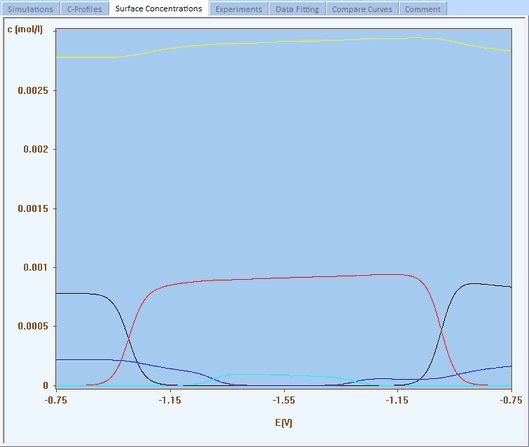Select the red concentration curve plateau
Screen dimensions: 529x447
point(283,278)
